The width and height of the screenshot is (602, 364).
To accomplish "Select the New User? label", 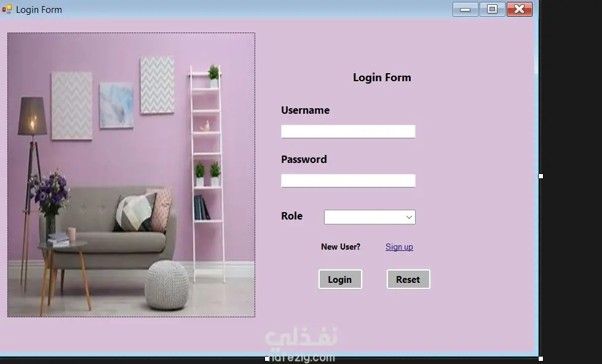I will (x=341, y=247).
